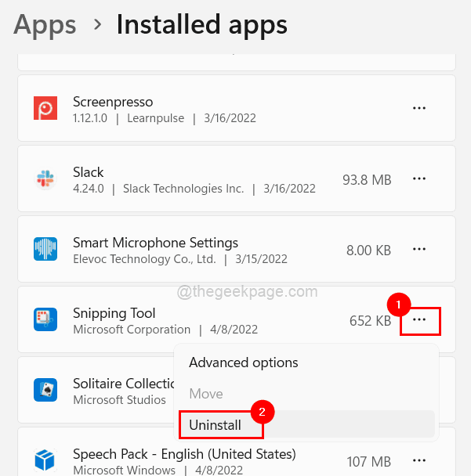Click the greyed-out Move menu entry
The height and width of the screenshot is (476, 471).
pyautogui.click(x=206, y=394)
